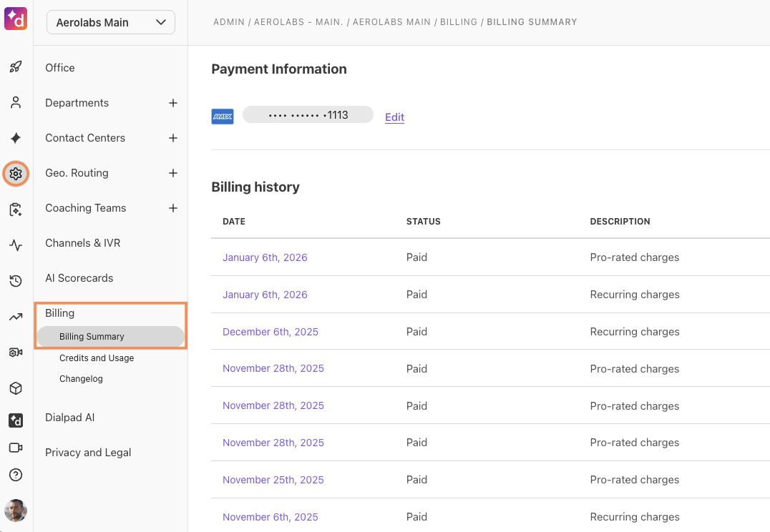Open the person profile icon in rail
Viewport: 770px width, 532px height.
pyautogui.click(x=16, y=102)
